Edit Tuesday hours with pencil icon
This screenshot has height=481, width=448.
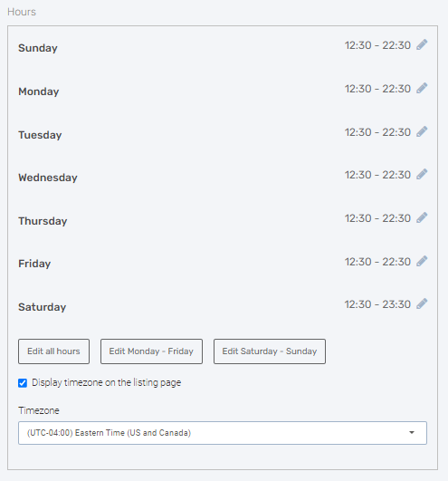point(422,132)
